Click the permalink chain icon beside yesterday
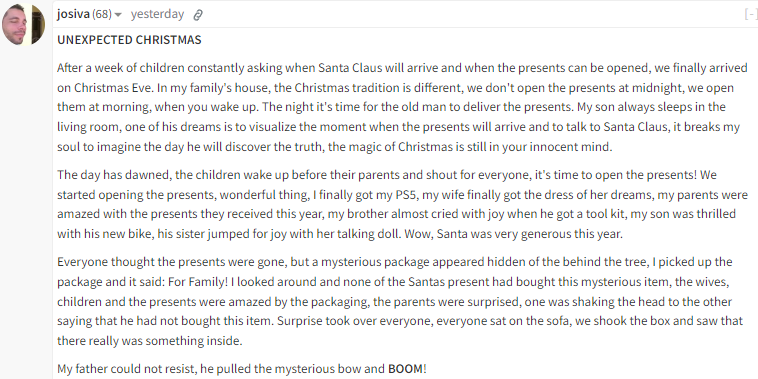Image resolution: width=758 pixels, height=379 pixels. (197, 15)
